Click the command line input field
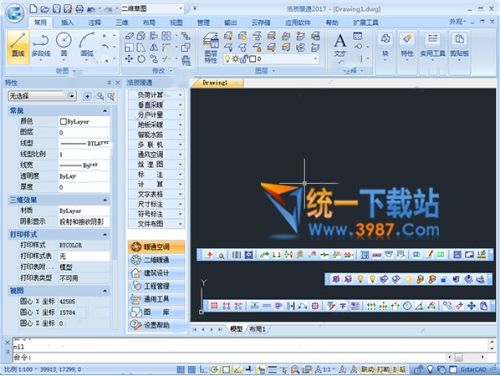The image size is (500, 376). (230, 357)
